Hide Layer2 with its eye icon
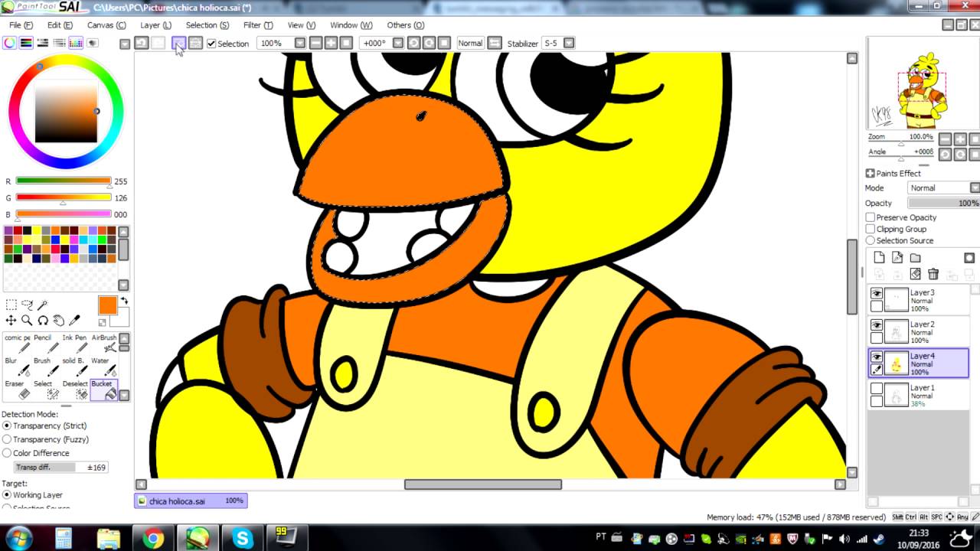This screenshot has width=980, height=551. click(x=877, y=325)
